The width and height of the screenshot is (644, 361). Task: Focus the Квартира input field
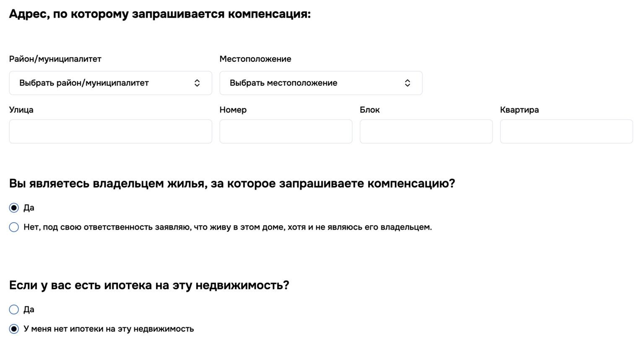[x=566, y=131]
